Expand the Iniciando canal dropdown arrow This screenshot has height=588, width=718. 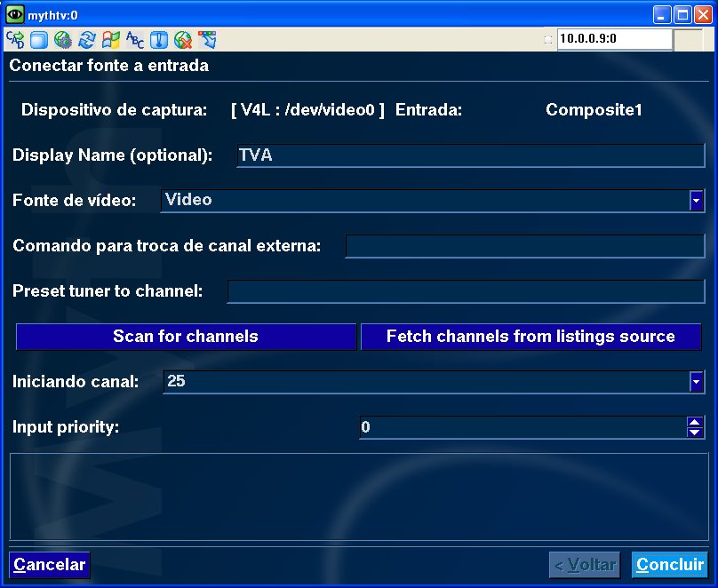tap(697, 382)
